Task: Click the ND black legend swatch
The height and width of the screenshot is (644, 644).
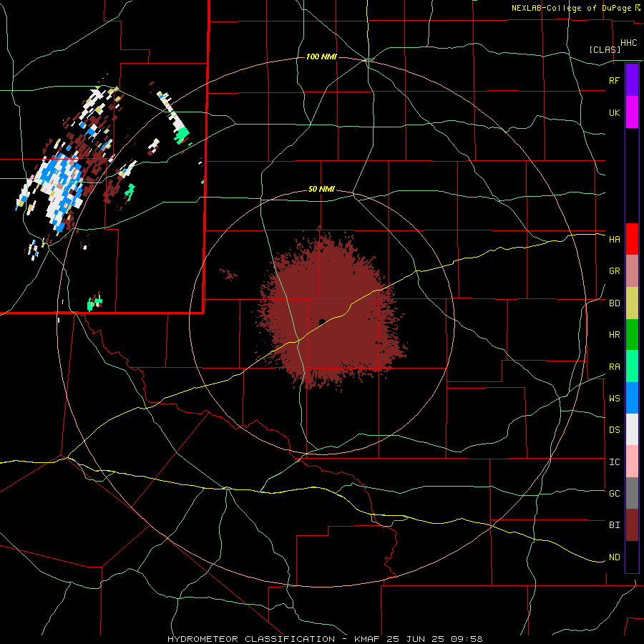Action: (632, 557)
